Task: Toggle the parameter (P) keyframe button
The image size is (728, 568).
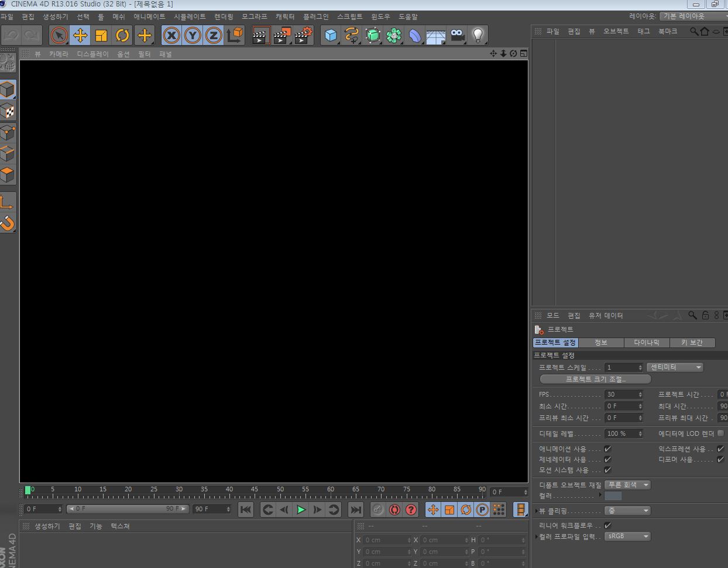Action: click(482, 510)
